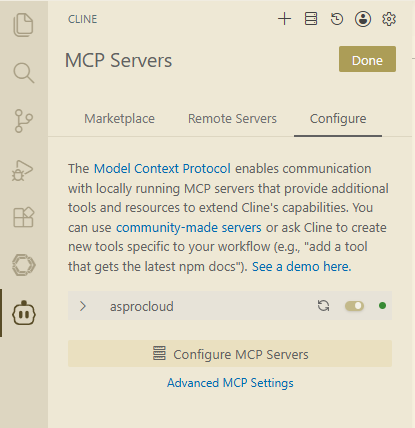Screen dimensions: 415x428
Task: Click the Configure MCP Servers button
Action: coord(230,354)
